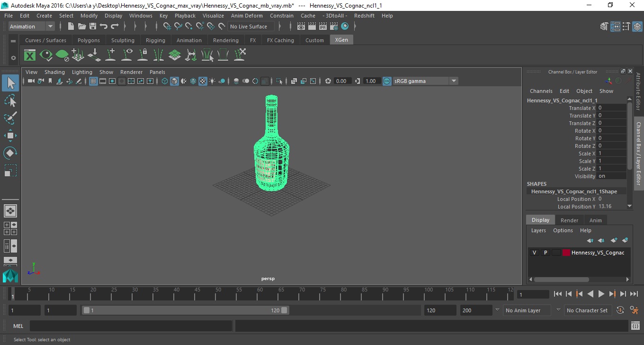Click the IPR render icon
Screen dimensions: 644x345
323,27
